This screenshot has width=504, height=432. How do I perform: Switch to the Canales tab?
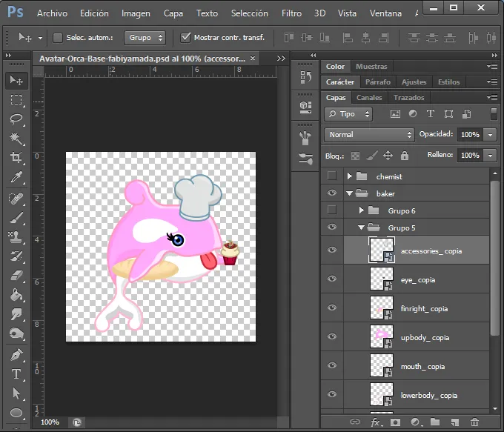coord(369,97)
